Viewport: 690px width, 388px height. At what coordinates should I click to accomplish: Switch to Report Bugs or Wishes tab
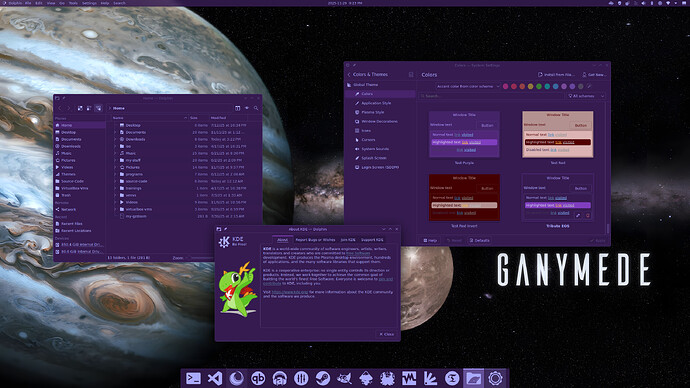tap(315, 240)
